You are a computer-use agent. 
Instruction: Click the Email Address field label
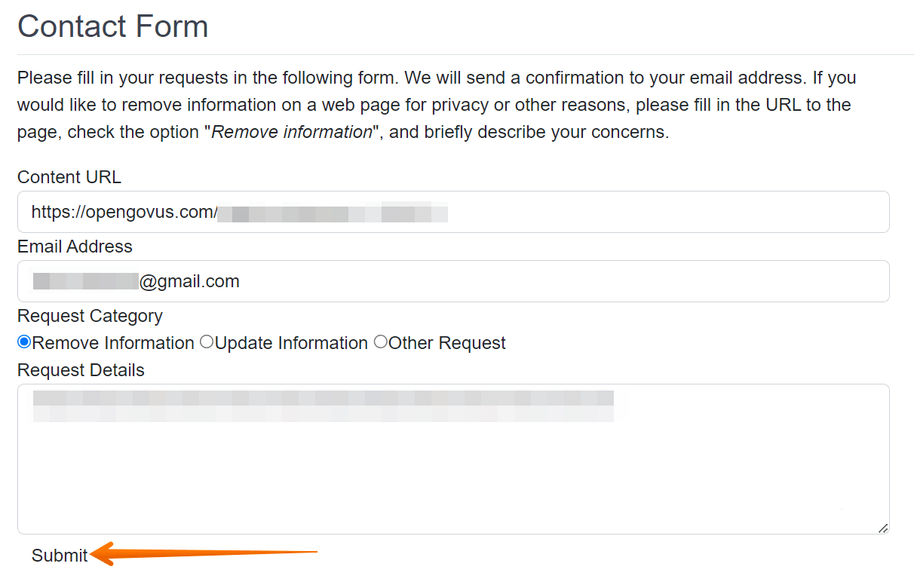tap(74, 247)
